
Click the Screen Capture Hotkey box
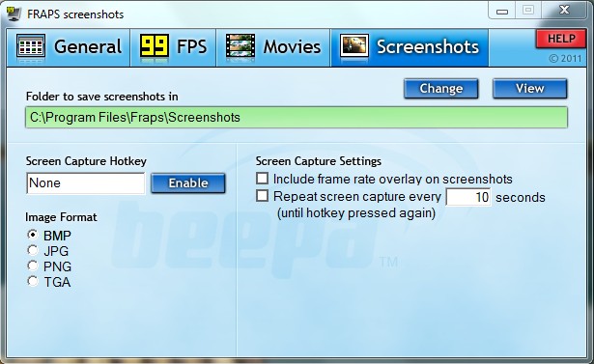(x=86, y=182)
